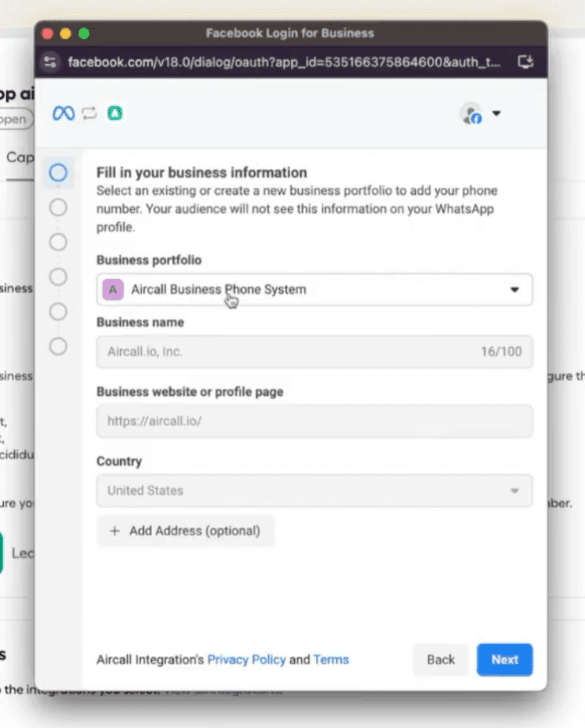Open the Terms link
585x728 pixels.
click(331, 659)
